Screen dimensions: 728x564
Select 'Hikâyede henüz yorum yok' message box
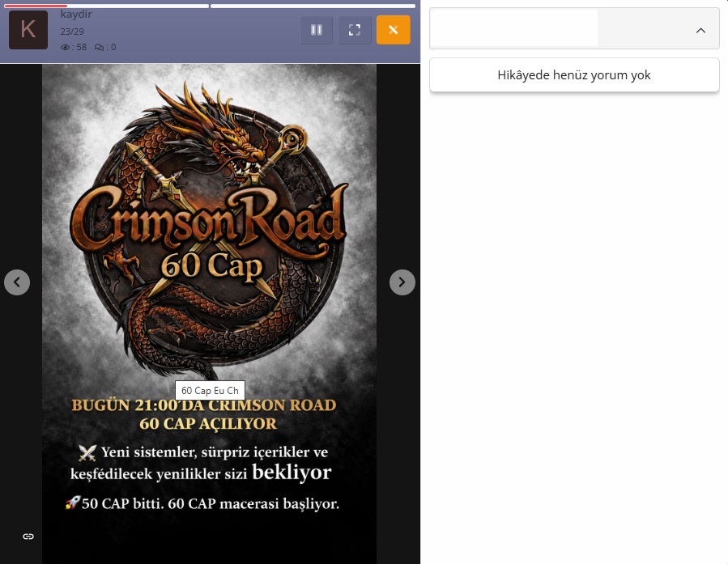[574, 75]
